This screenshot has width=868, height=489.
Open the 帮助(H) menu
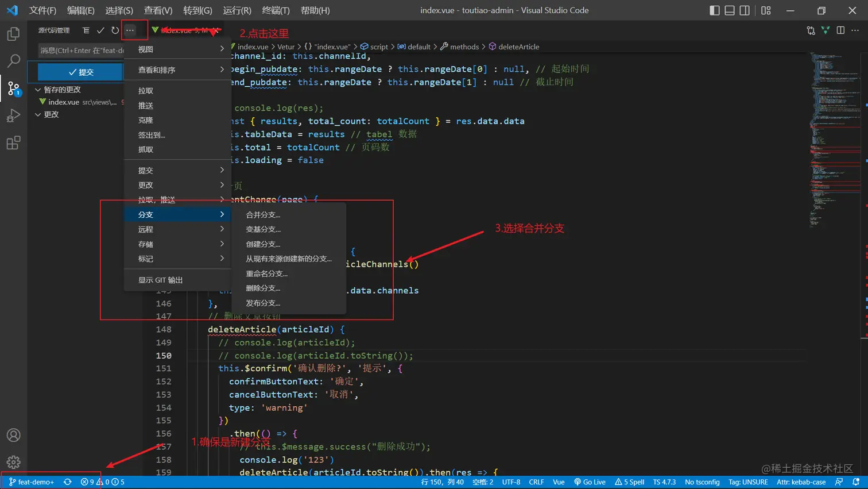coord(315,10)
